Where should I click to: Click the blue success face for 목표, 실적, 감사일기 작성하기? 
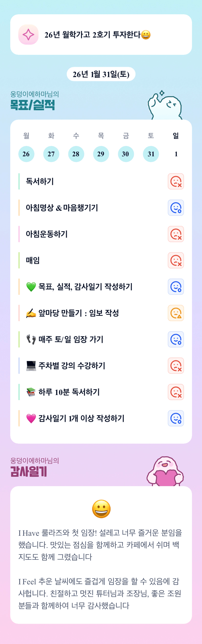tap(176, 287)
